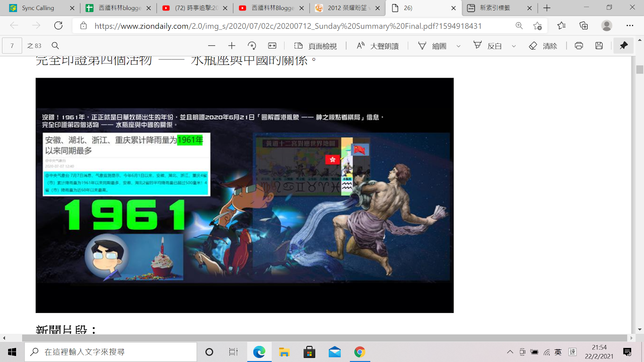View site information lock icon

(x=83, y=26)
